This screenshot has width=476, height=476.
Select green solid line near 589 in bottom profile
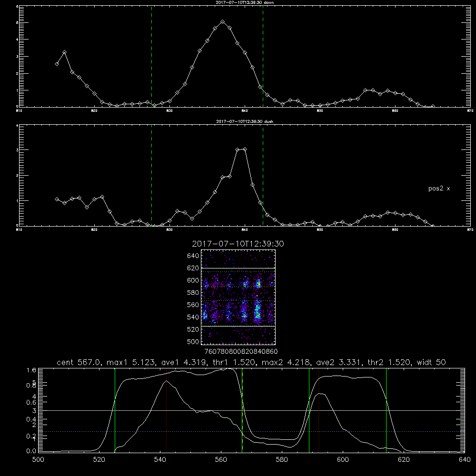(x=309, y=410)
